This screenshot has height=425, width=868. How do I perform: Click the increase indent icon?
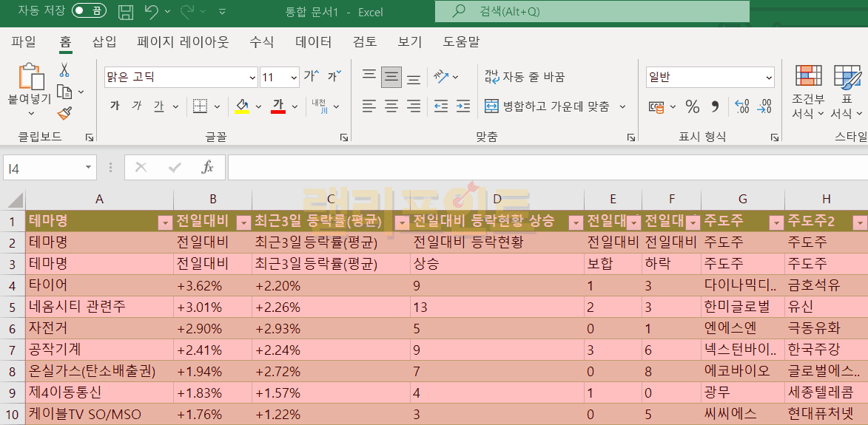click(463, 106)
